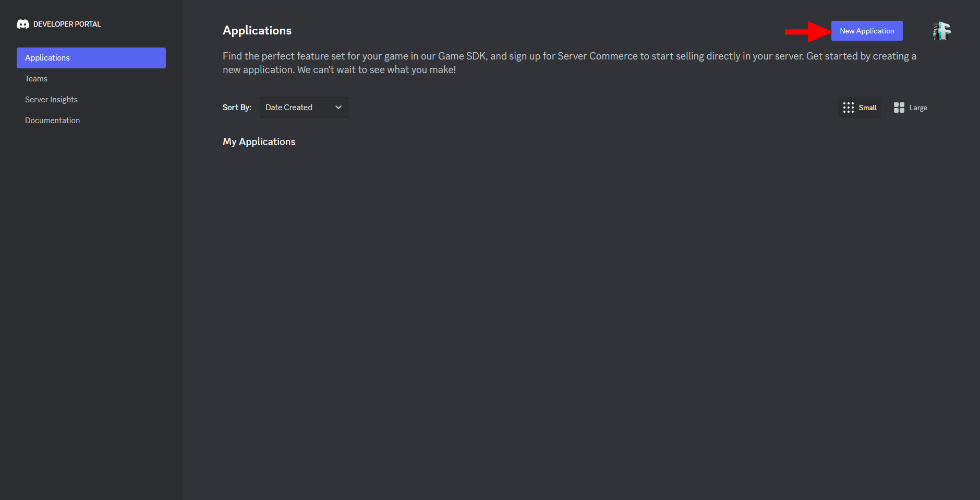Create a New Application
The height and width of the screenshot is (500, 980).
(866, 30)
